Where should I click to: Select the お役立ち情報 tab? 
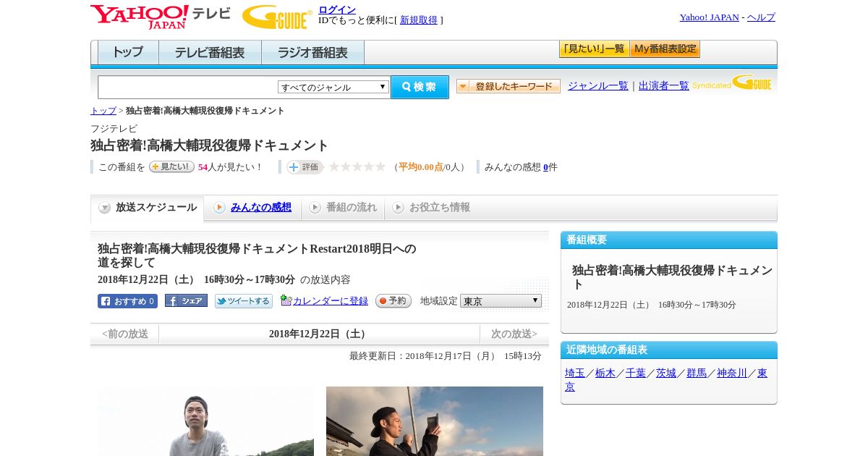431,208
